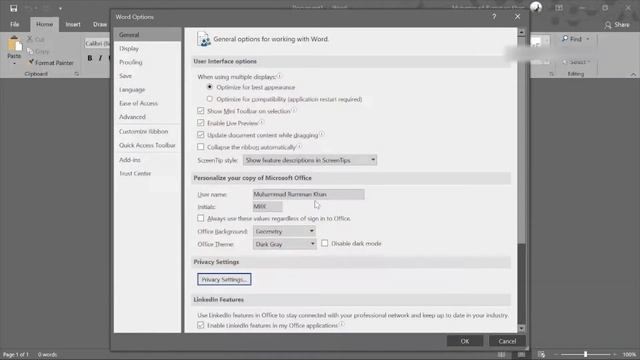
Task: Click the User name input field
Action: click(309, 194)
